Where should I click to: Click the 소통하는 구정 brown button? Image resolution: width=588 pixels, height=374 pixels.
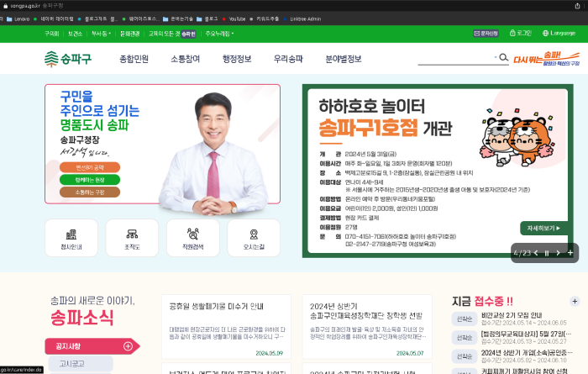(x=90, y=192)
